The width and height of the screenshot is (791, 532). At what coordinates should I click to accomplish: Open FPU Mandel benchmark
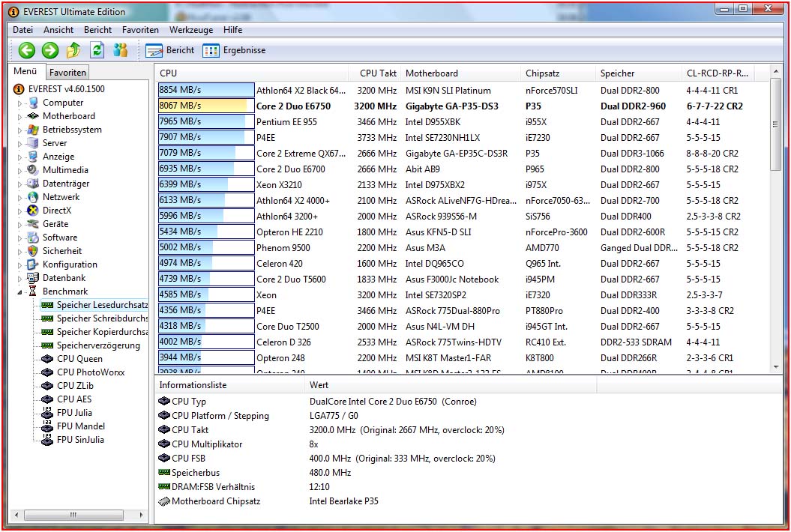(x=73, y=426)
